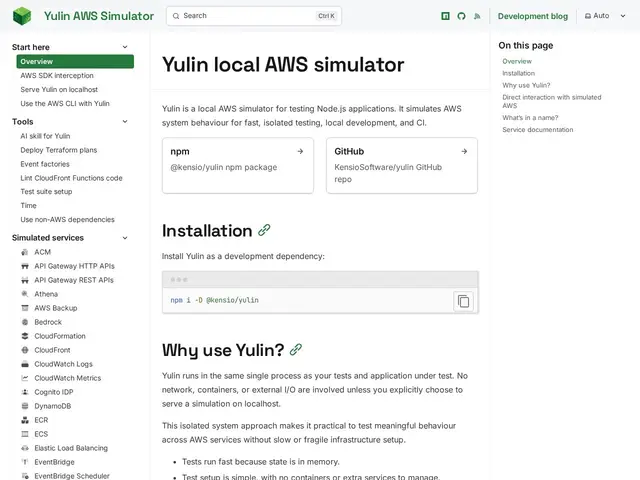Click the CloudWatch Logs icon
This screenshot has width=640, height=480.
click(x=25, y=364)
